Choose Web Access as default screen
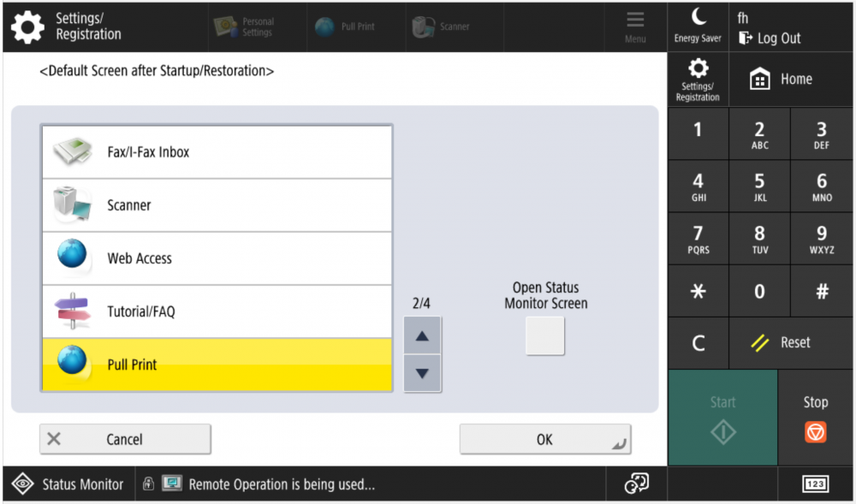The height and width of the screenshot is (504, 856). click(x=217, y=258)
